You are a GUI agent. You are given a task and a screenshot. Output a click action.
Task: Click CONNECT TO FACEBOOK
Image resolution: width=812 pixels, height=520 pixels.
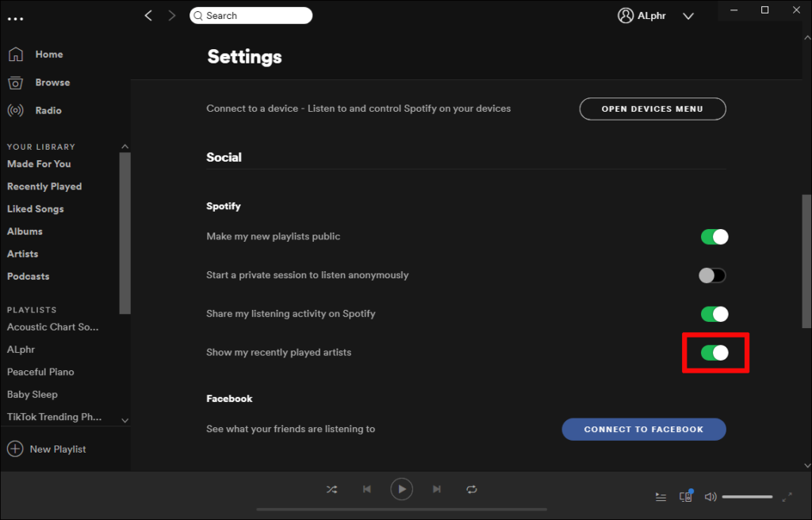click(643, 429)
